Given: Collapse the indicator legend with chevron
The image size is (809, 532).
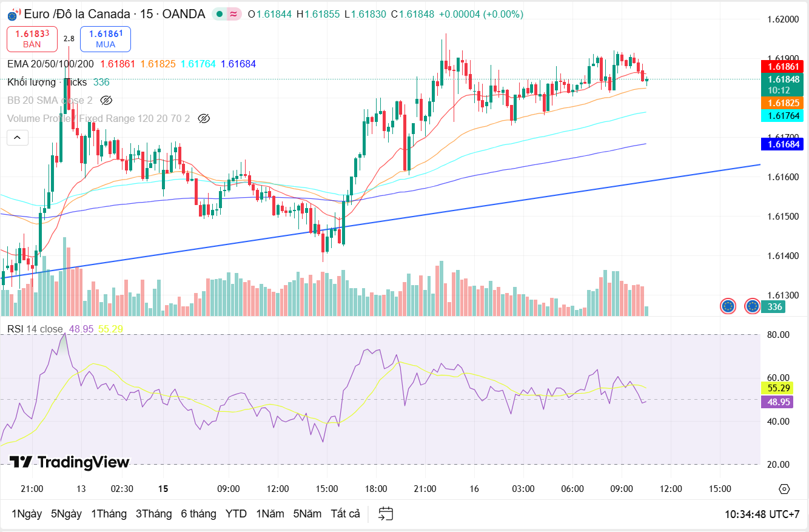Looking at the screenshot, I should [17, 138].
